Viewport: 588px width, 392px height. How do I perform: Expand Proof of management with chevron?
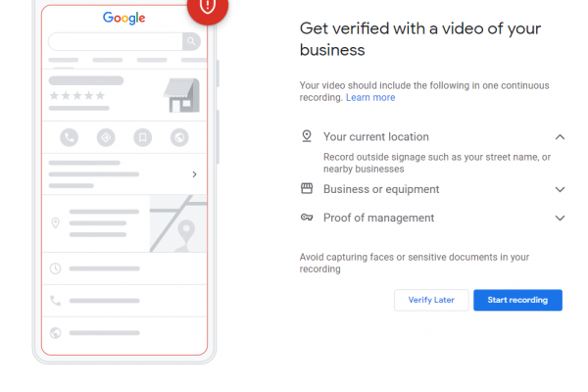(x=560, y=218)
